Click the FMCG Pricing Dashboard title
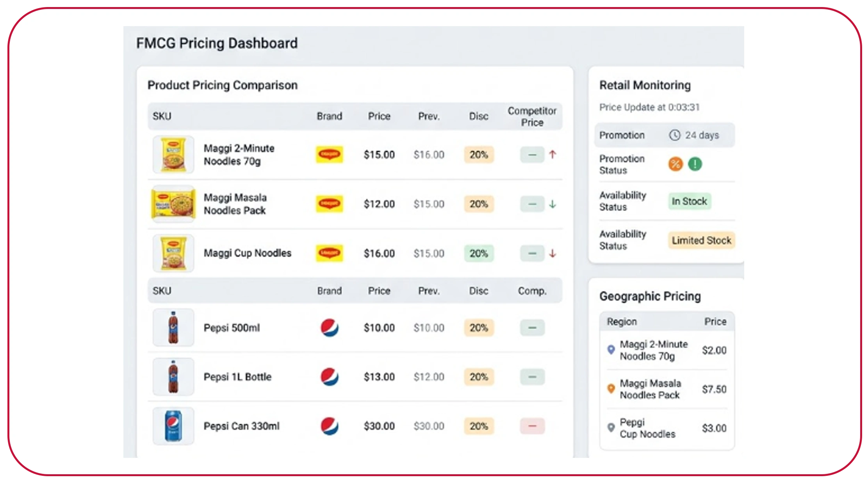Image resolution: width=868 pixels, height=484 pixels. (x=217, y=43)
